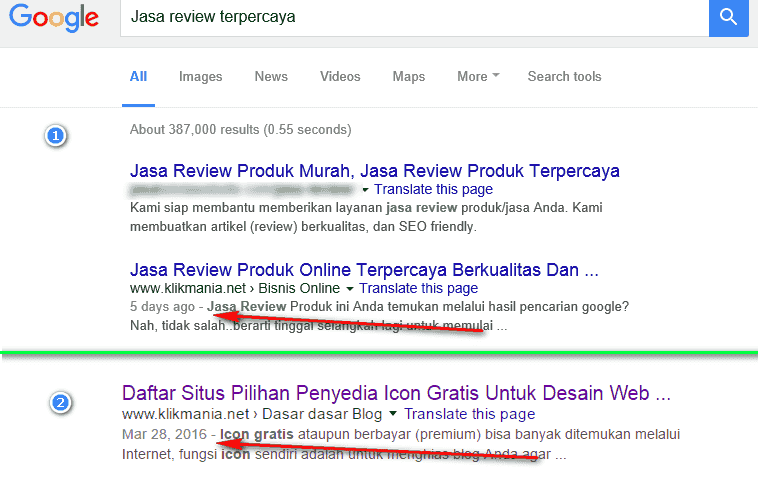The height and width of the screenshot is (478, 758).
Task: Switch to the Images tab
Action: click(200, 77)
